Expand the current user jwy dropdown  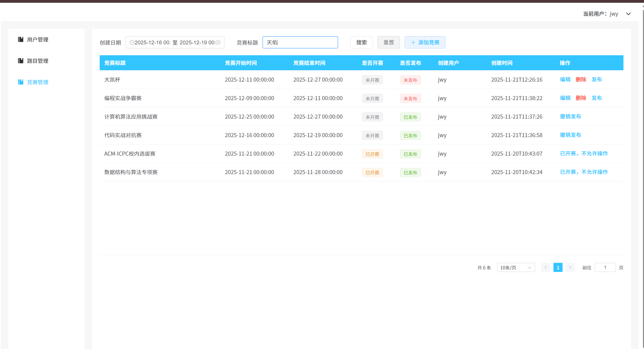click(x=628, y=14)
